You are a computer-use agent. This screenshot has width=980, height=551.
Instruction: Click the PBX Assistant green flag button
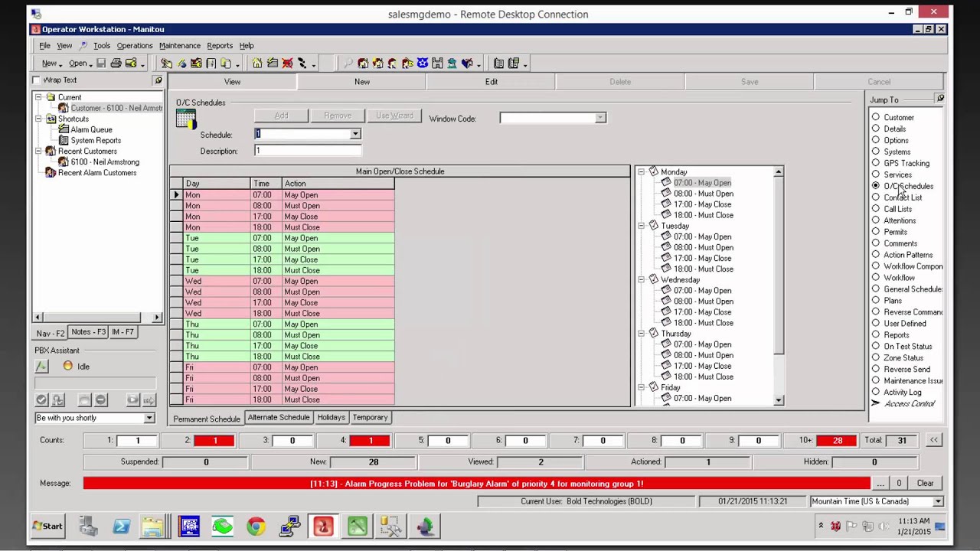[x=42, y=367]
